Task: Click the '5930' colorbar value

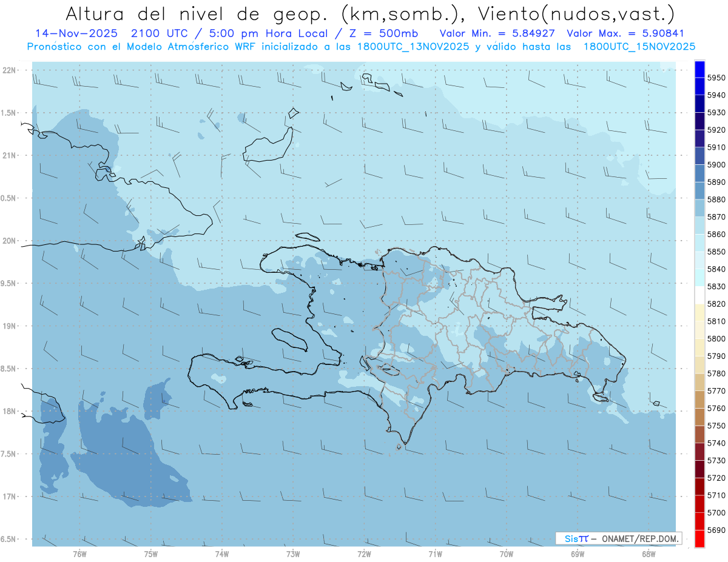Action: tap(716, 113)
